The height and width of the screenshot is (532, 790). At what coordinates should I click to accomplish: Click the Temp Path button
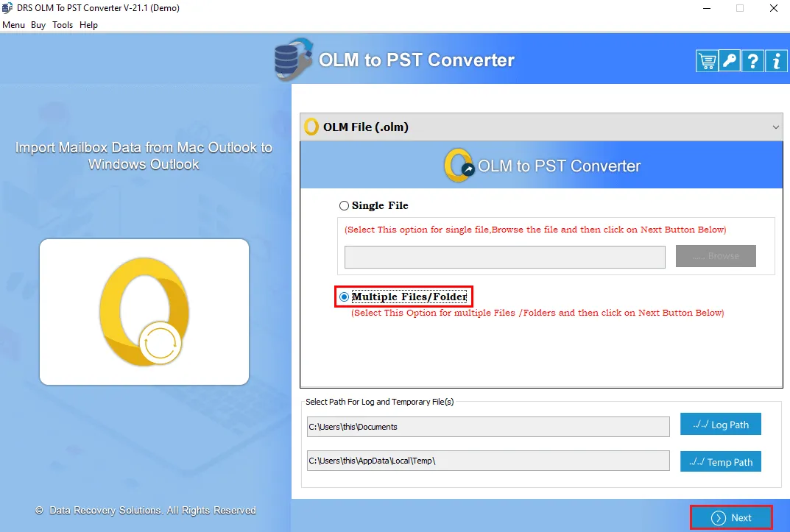tap(721, 461)
